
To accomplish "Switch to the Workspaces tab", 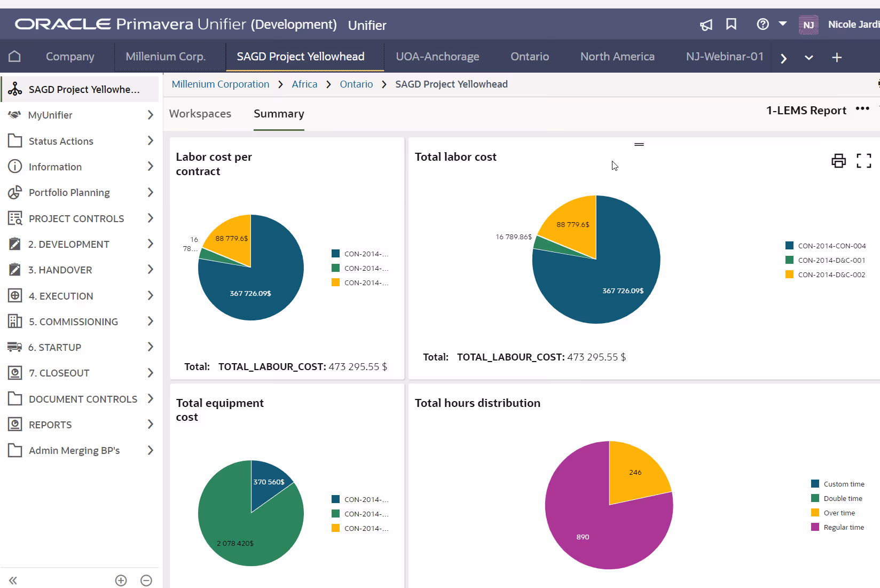I will [x=200, y=114].
